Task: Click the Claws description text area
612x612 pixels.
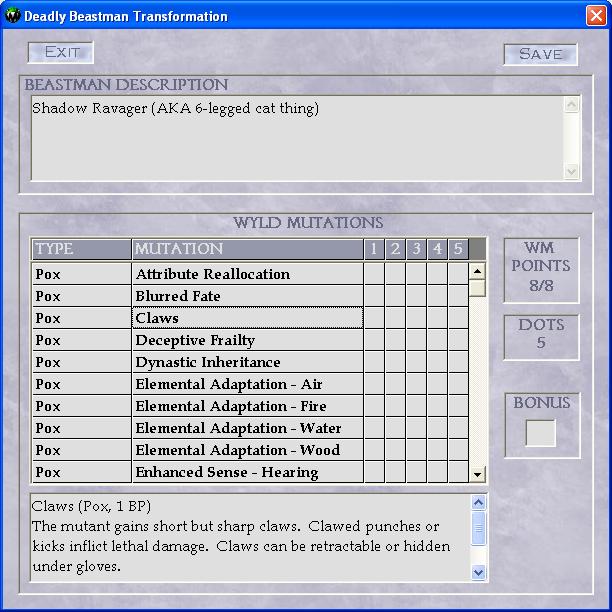Action: 251,538
